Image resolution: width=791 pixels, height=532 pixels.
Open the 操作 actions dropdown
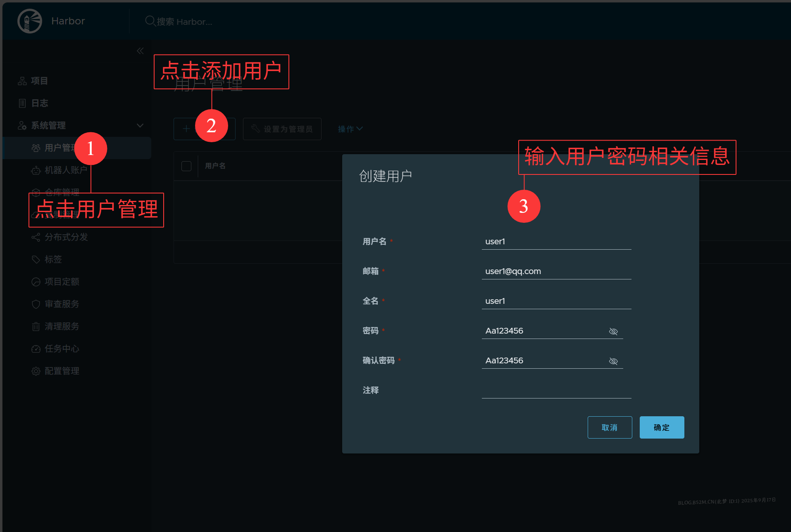tap(349, 129)
